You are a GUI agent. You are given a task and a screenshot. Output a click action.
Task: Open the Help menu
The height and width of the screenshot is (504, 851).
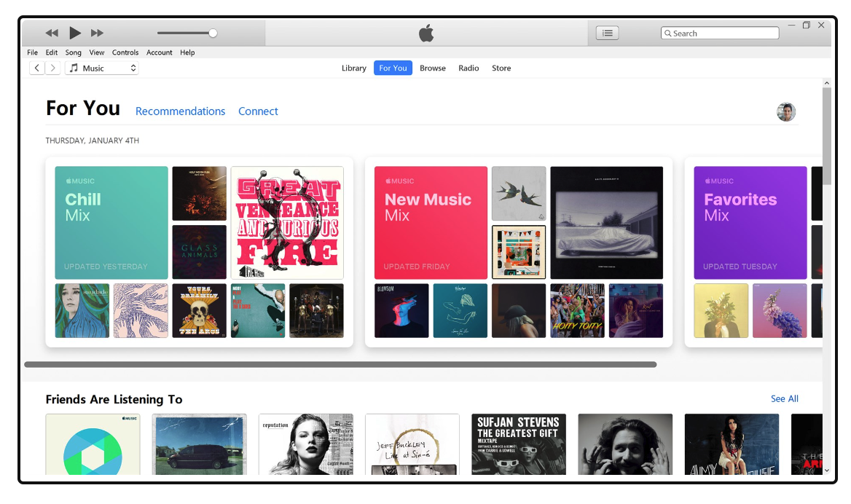point(187,52)
